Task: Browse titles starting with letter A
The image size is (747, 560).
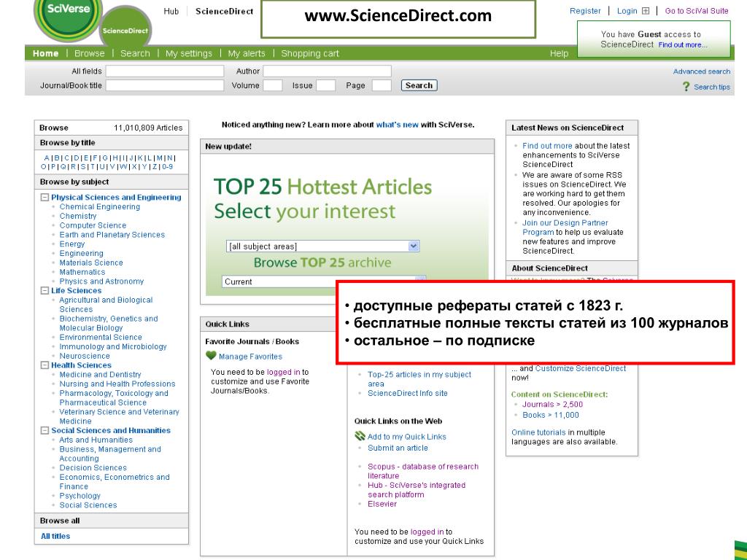Action: coord(47,157)
